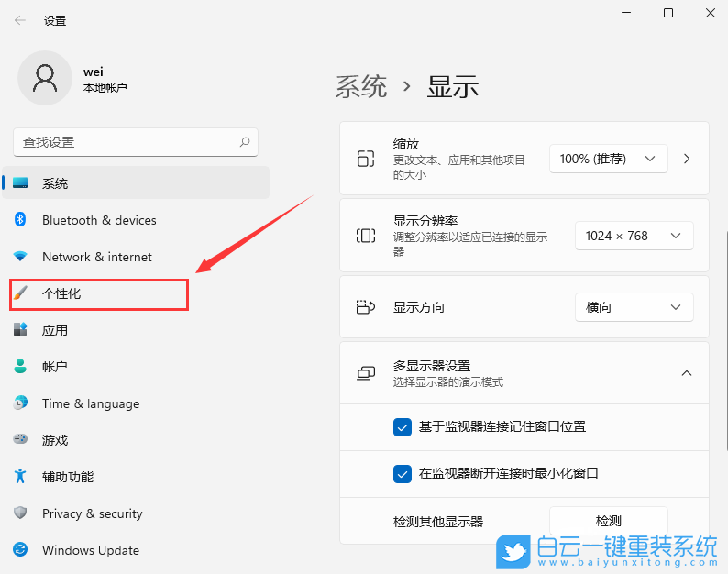Click the Time & language globe icon
Screen dimensions: 728x574
[x=20, y=403]
